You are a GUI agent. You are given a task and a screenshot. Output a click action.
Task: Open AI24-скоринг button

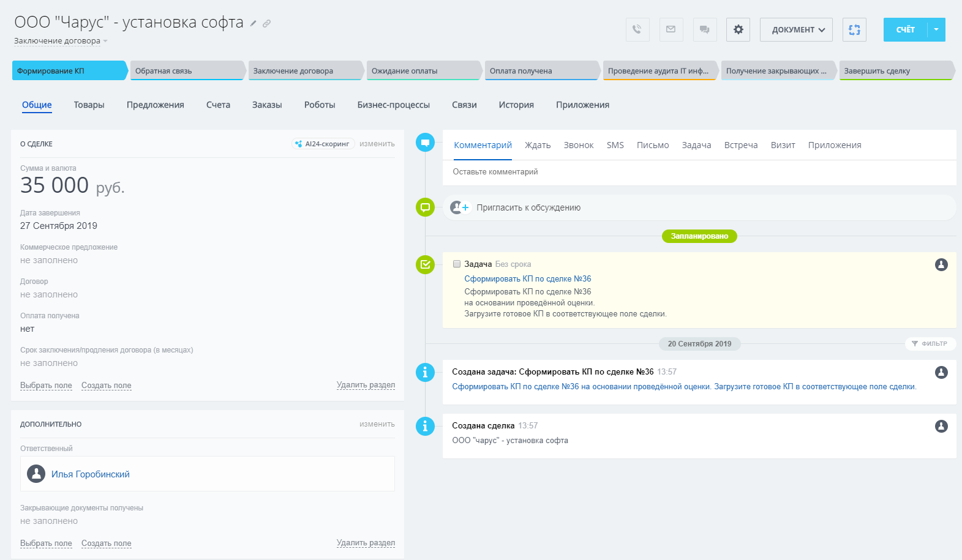[x=323, y=144]
